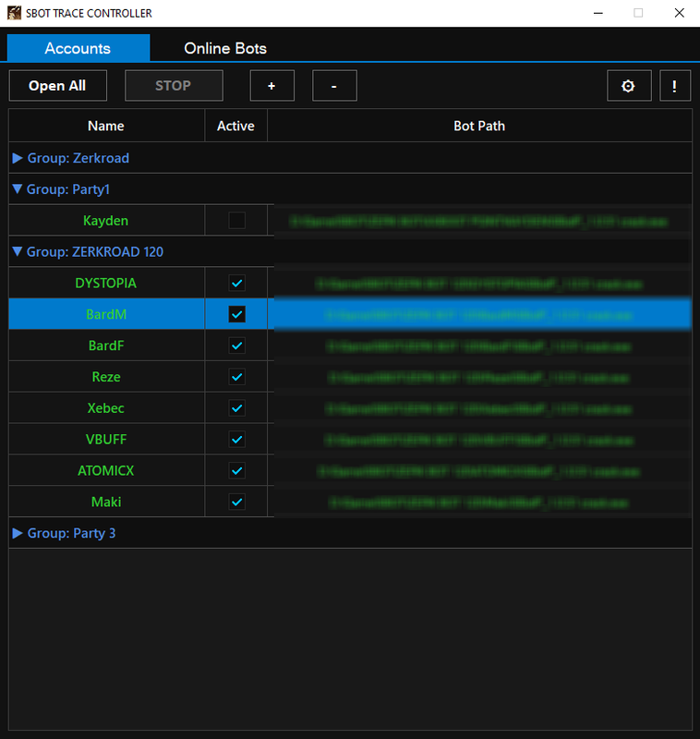Collapse the Group: Party1 arrow
Screen dimensions: 700x739
(18, 189)
